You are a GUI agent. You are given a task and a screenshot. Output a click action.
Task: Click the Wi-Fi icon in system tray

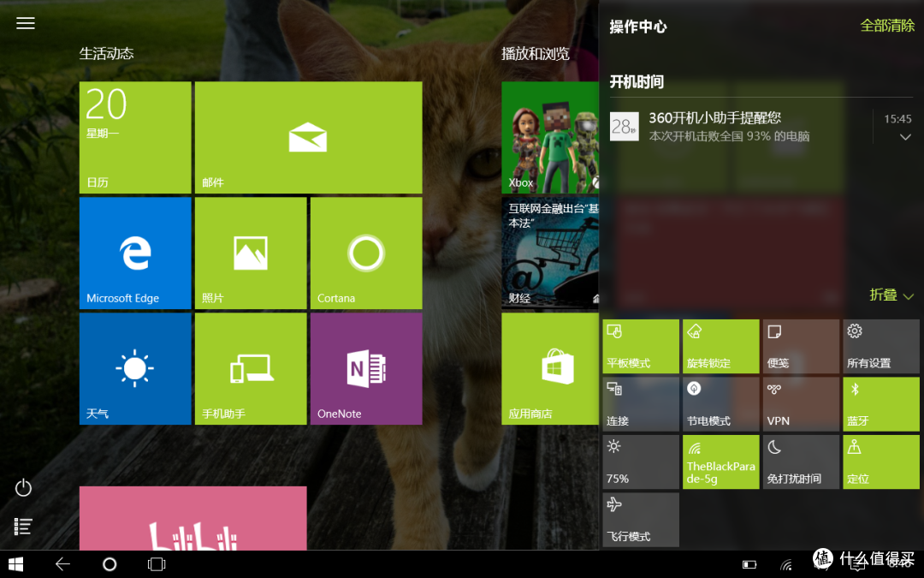point(786,564)
